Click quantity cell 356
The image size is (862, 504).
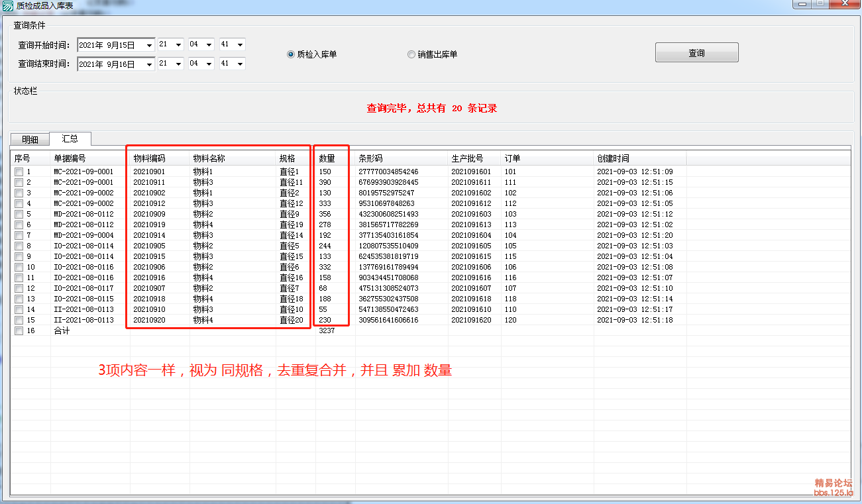[x=325, y=215]
